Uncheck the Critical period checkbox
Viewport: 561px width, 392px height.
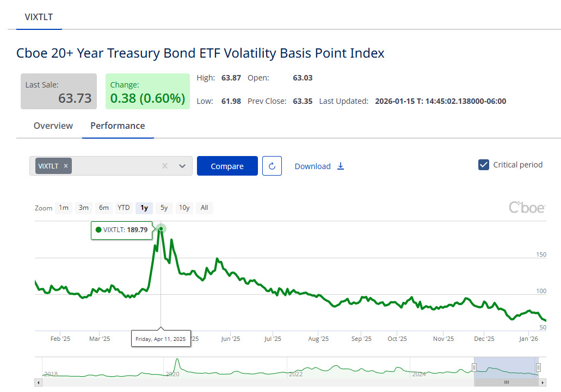tap(483, 165)
